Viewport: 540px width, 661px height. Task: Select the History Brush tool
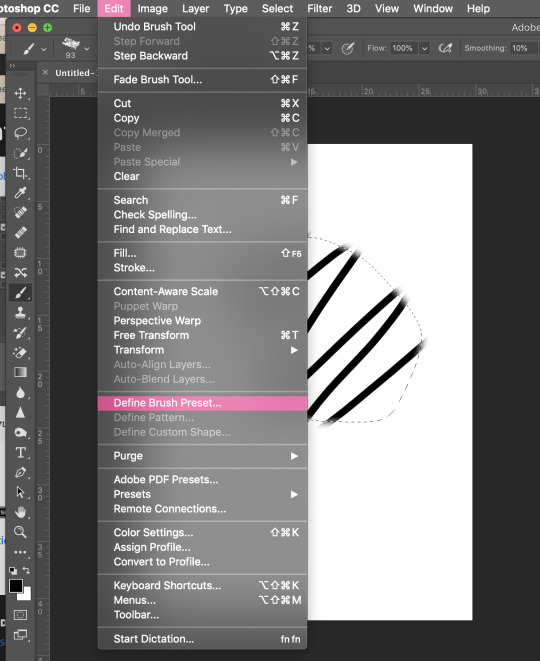(x=20, y=333)
